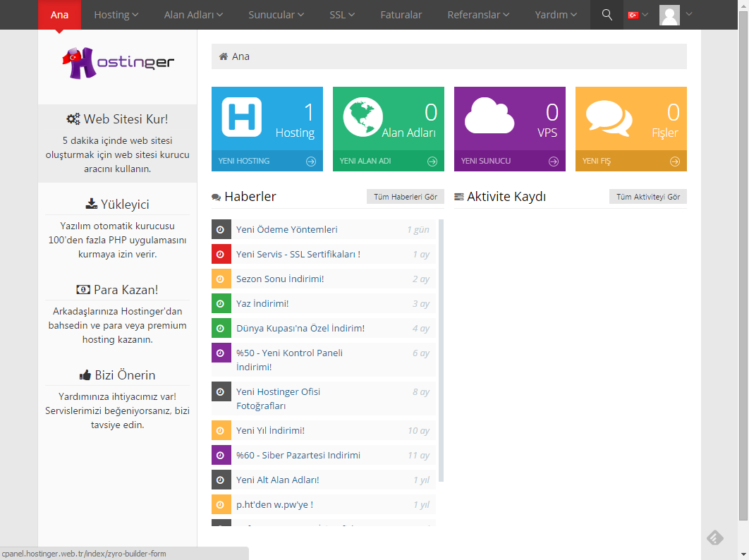
Task: Click the home icon in breadcrumb
Action: (x=223, y=56)
